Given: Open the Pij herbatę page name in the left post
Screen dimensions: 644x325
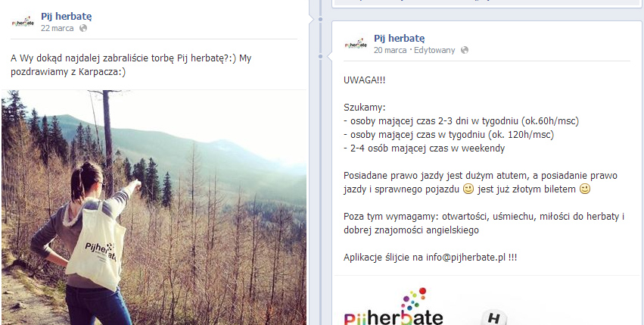Looking at the screenshot, I should click(66, 17).
